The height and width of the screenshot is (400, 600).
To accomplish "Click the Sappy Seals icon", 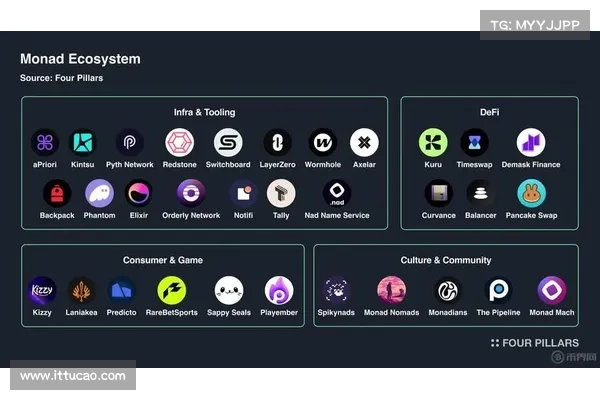I will coord(229,291).
